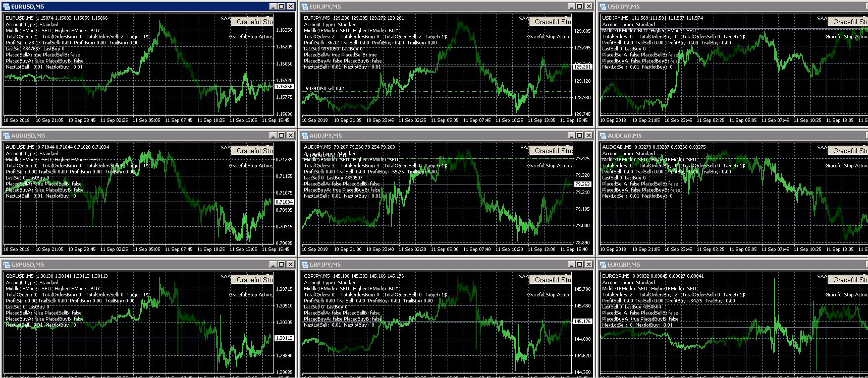Click Graceful Stop button in GBPUSD chart

[x=252, y=280]
